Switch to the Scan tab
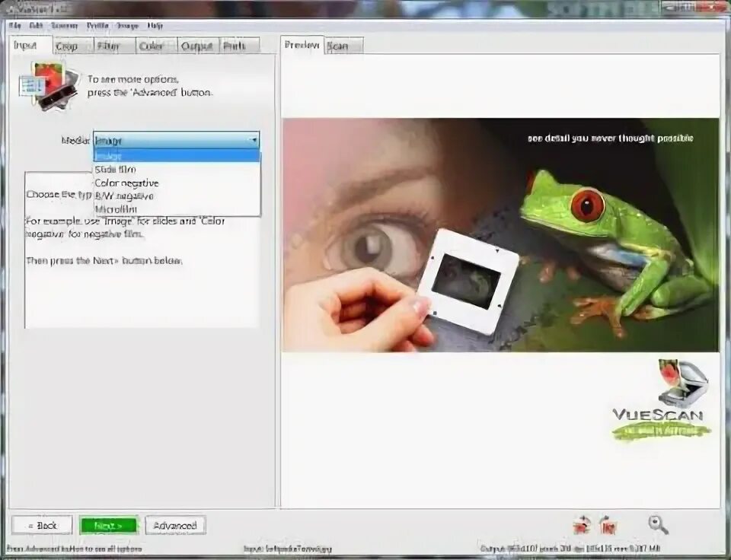Image resolution: width=731 pixels, height=560 pixels. click(340, 46)
